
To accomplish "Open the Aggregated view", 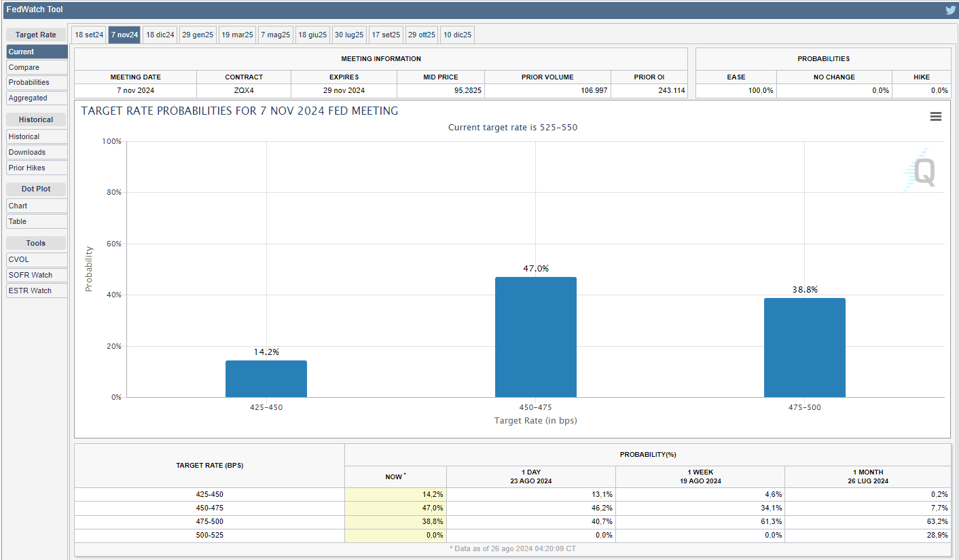I will click(37, 98).
